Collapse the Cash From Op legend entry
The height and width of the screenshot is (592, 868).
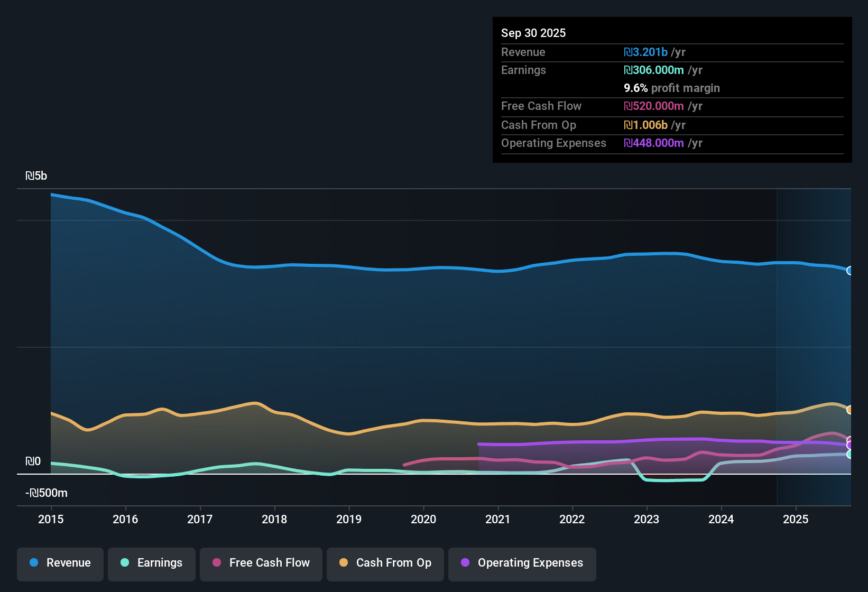tap(385, 563)
